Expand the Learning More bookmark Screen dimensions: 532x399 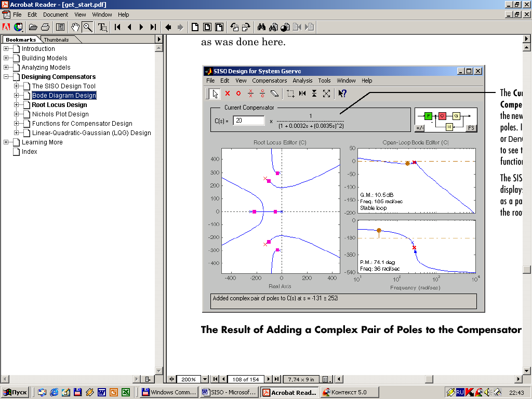(6, 142)
